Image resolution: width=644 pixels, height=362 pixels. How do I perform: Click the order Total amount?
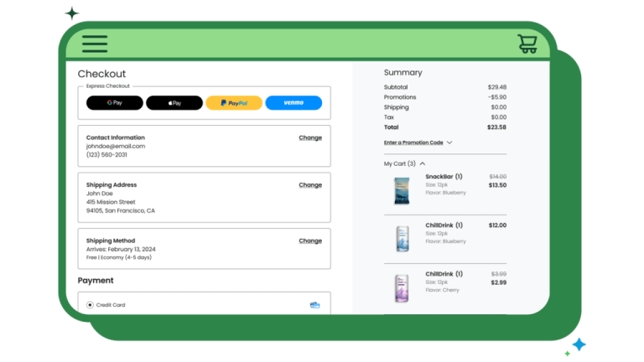click(x=497, y=127)
